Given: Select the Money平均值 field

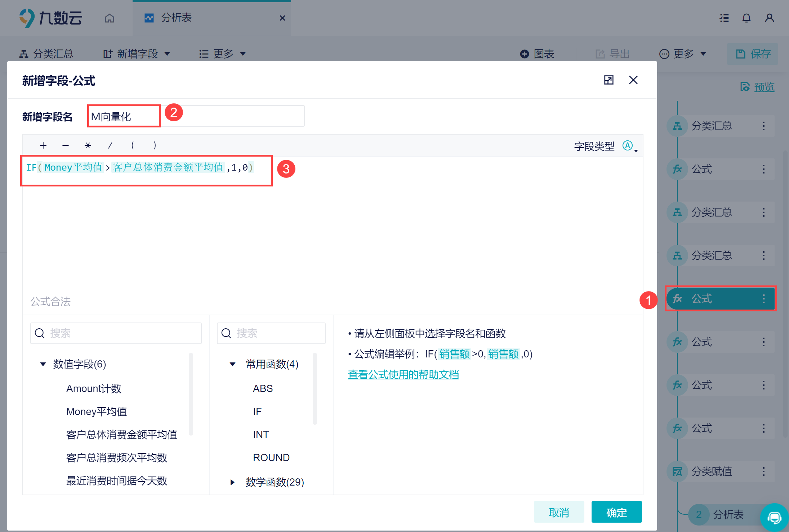Looking at the screenshot, I should tap(97, 411).
